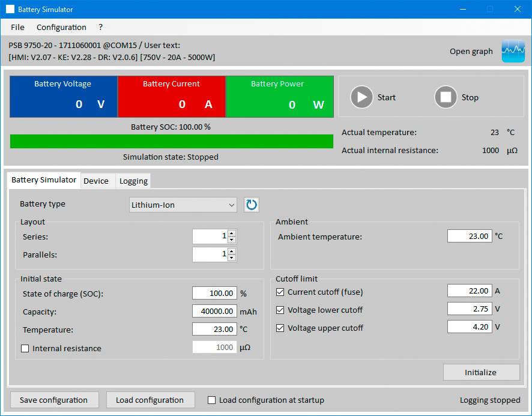Screen dimensions: 532x416
Task: Uncheck Voltage lower cutoff
Action: point(280,310)
